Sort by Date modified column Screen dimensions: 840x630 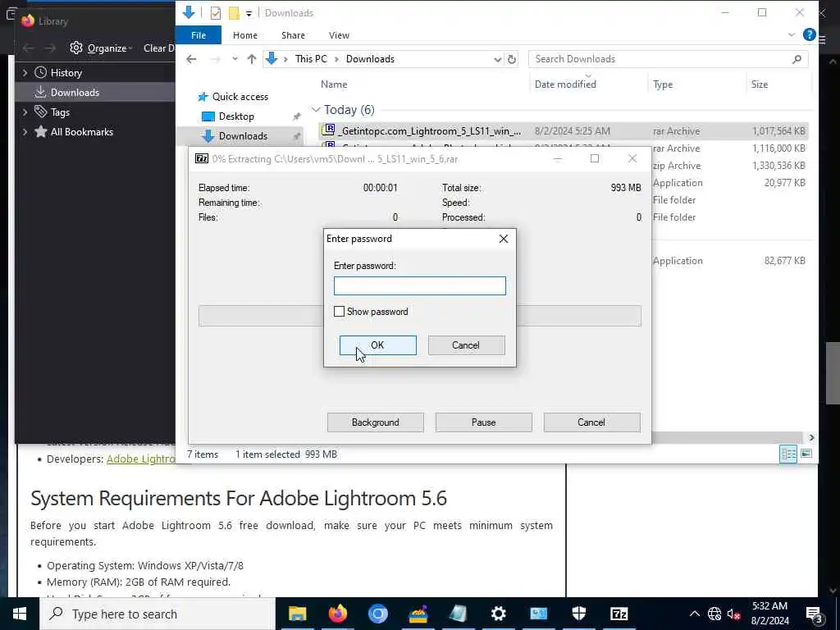[565, 84]
